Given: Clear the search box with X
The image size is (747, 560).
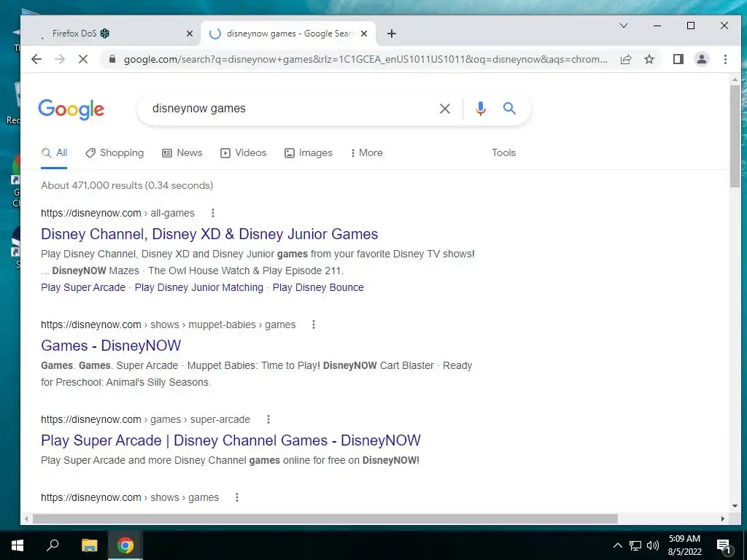Looking at the screenshot, I should 445,109.
